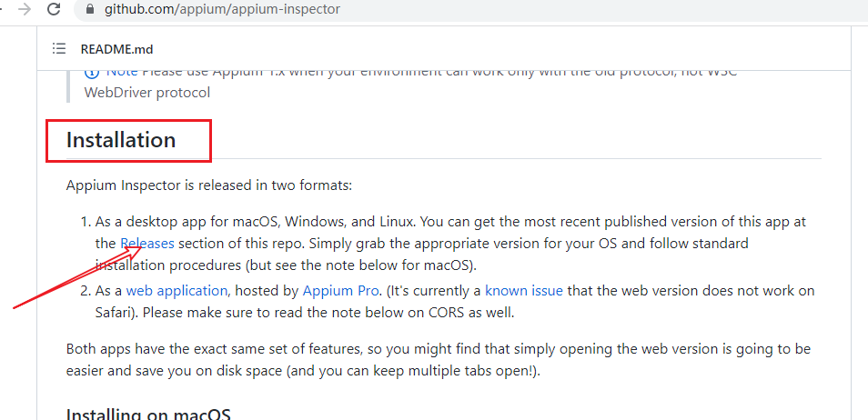Open the known issue link
This screenshot has width=868, height=420.
coord(524,291)
